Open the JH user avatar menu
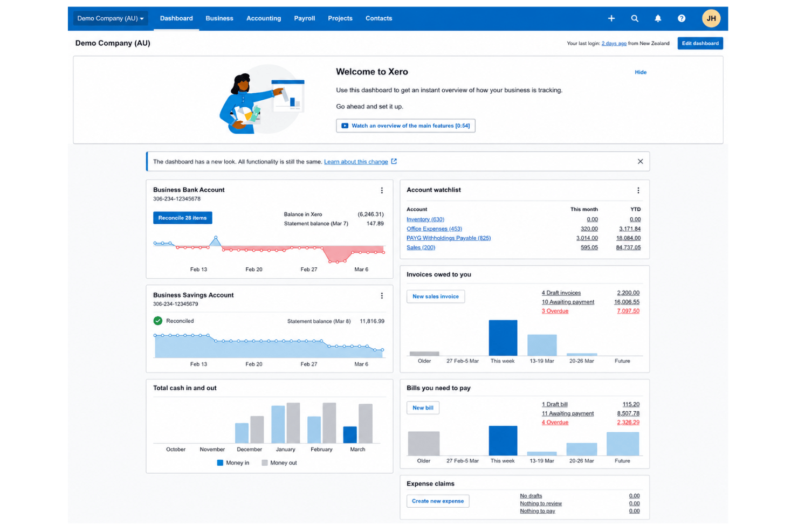The image size is (798, 532). 711,18
